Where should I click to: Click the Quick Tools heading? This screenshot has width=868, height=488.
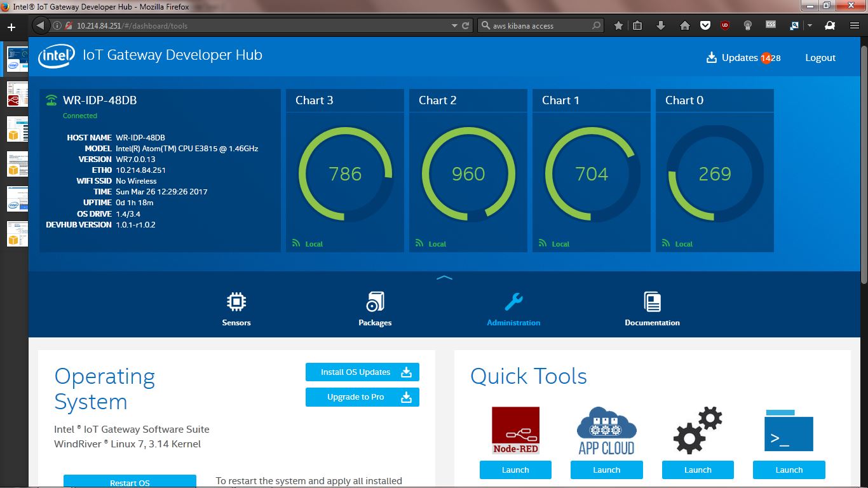(x=529, y=376)
